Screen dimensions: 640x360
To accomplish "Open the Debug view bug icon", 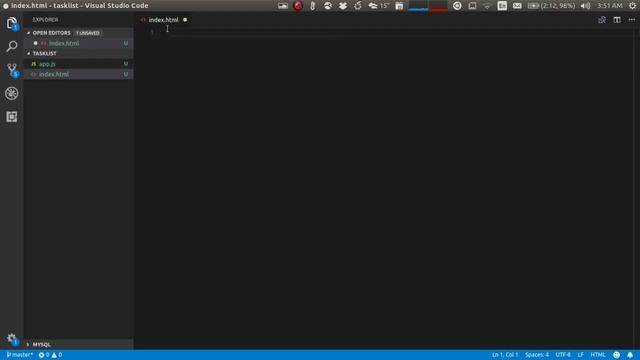I will (x=12, y=93).
